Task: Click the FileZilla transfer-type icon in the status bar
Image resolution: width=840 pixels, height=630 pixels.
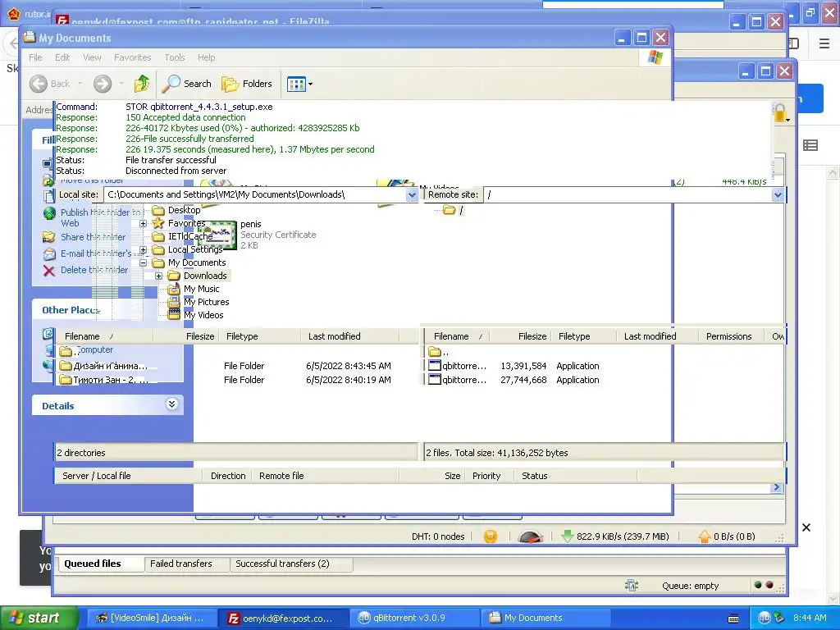Action: pyautogui.click(x=632, y=586)
